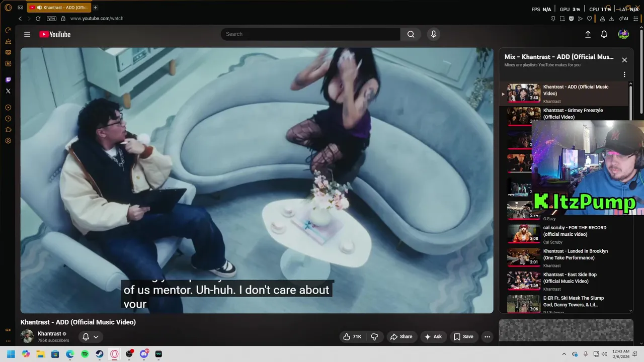Open the downloads icon in toolbar
This screenshot has height=362, width=644.
[611, 19]
